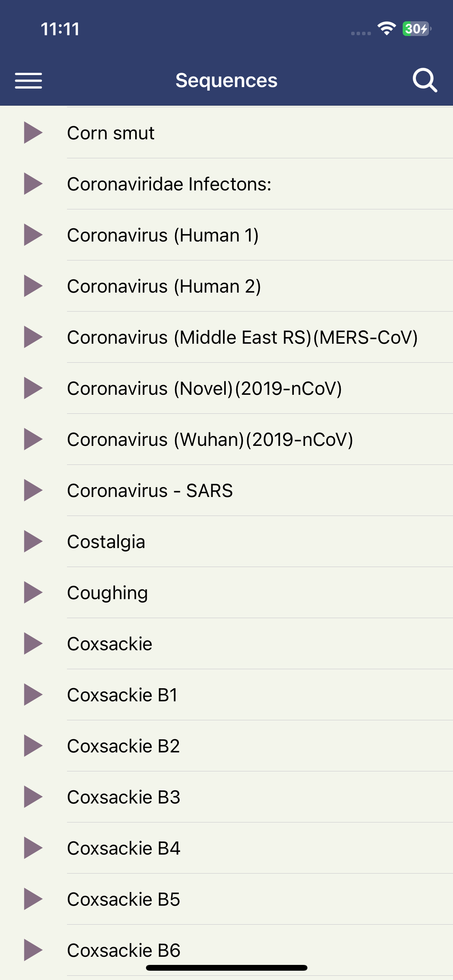Expand the Coxsackie entry arrow
The height and width of the screenshot is (980, 453).
[33, 644]
